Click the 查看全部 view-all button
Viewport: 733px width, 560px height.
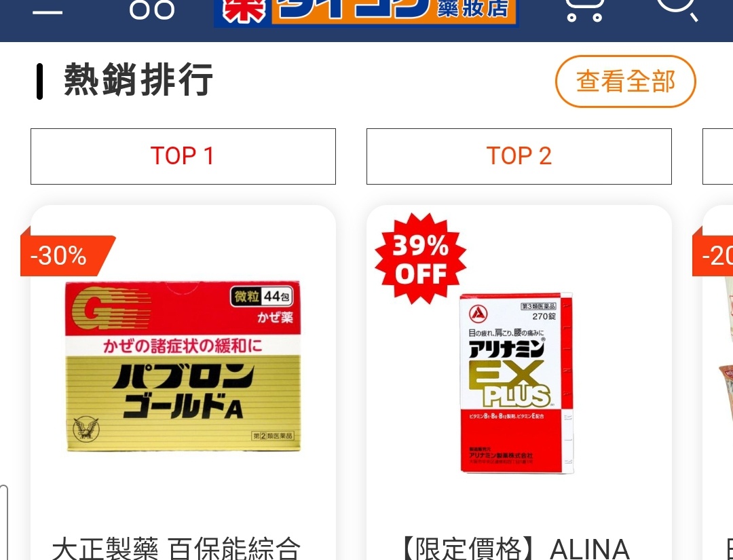pos(626,81)
